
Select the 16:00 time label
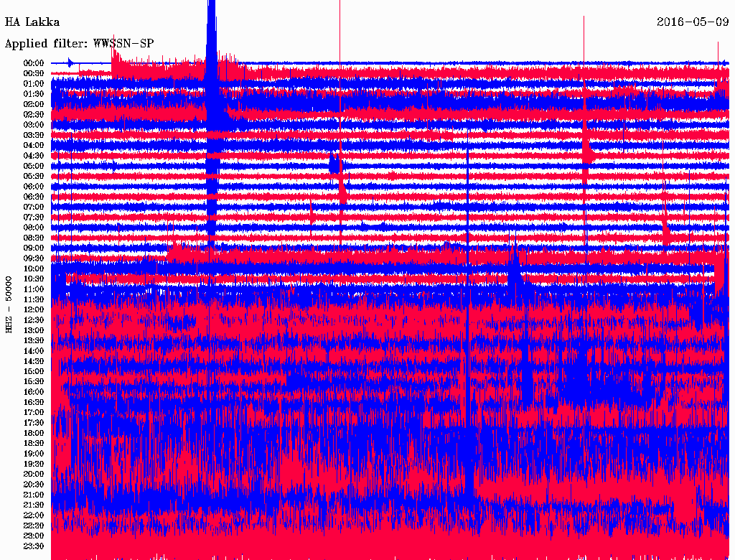[x=34, y=392]
